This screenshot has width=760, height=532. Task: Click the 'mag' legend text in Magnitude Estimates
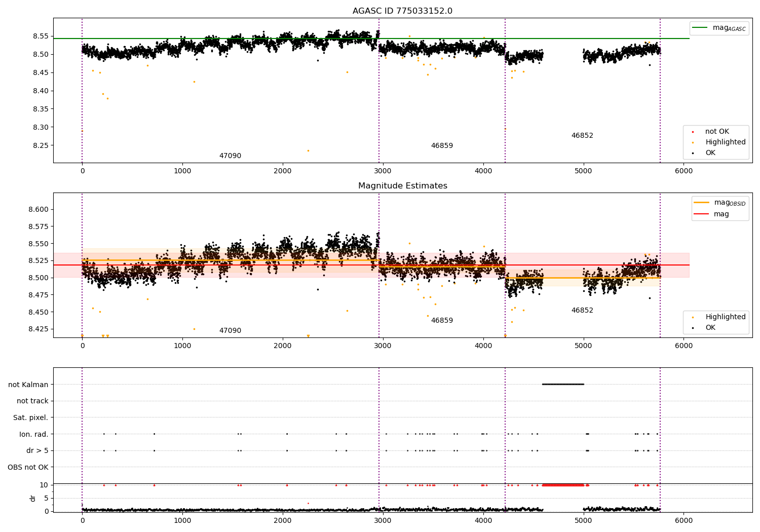[721, 214]
